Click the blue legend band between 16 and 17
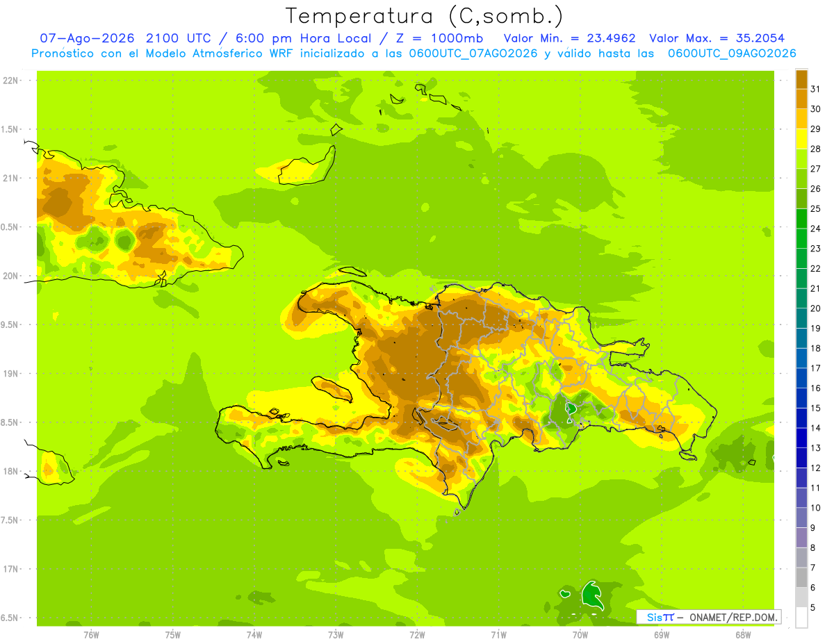The height and width of the screenshot is (644, 834). coord(801,378)
